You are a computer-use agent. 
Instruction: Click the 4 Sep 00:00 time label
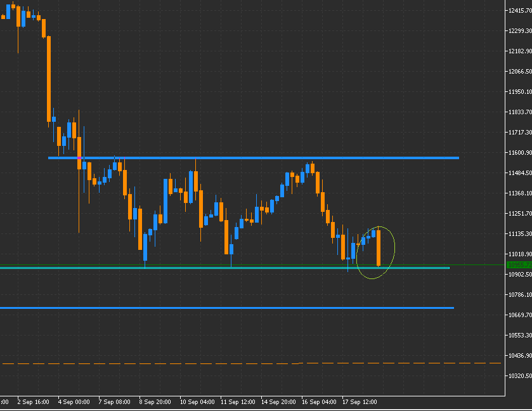tap(74, 402)
